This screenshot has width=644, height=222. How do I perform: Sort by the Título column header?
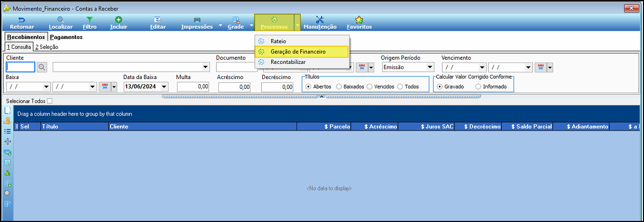[x=74, y=126]
